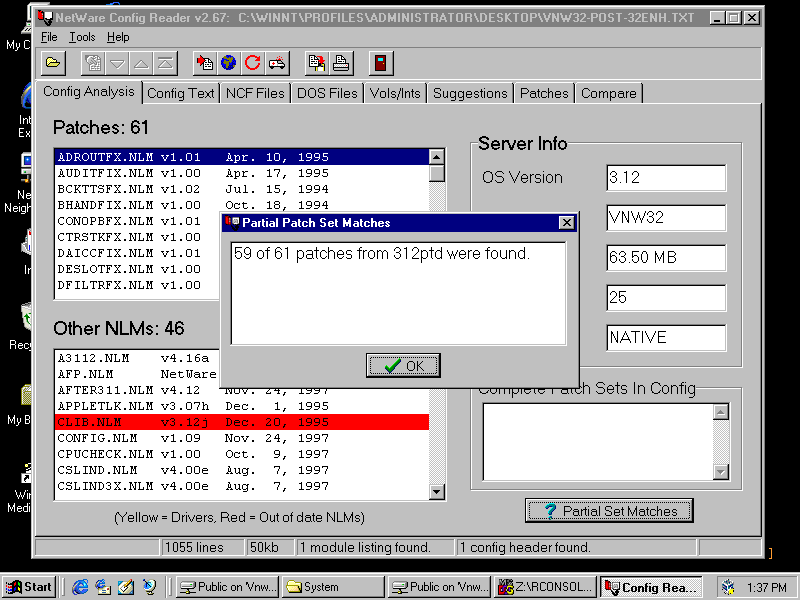This screenshot has height=600, width=800.
Task: Click the jump-to-top triangle toolbar icon
Action: (x=165, y=63)
